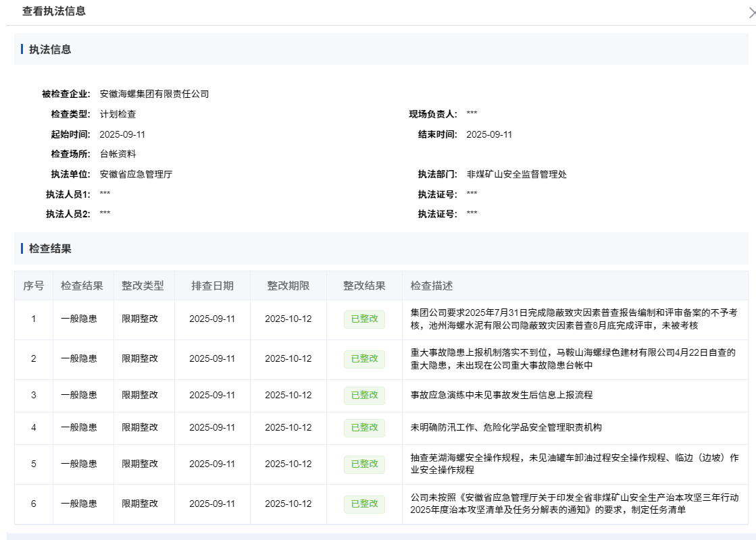The width and height of the screenshot is (756, 540).
Task: Click the 已整改 status tag in row 5
Action: tap(365, 464)
